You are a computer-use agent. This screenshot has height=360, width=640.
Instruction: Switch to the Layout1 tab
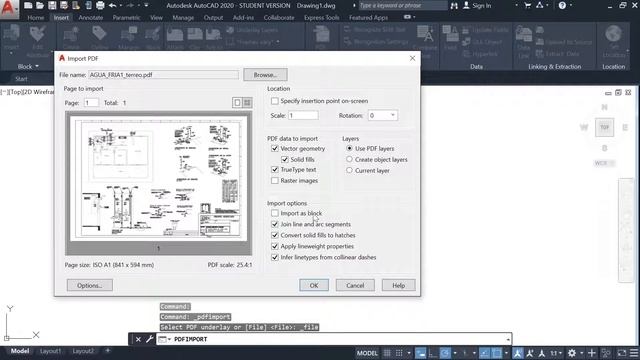tap(50, 351)
